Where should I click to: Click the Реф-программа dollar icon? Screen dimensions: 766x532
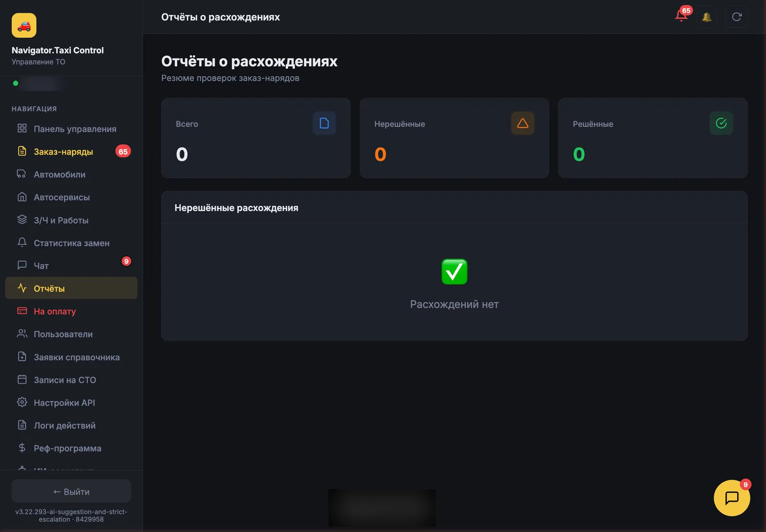point(22,448)
